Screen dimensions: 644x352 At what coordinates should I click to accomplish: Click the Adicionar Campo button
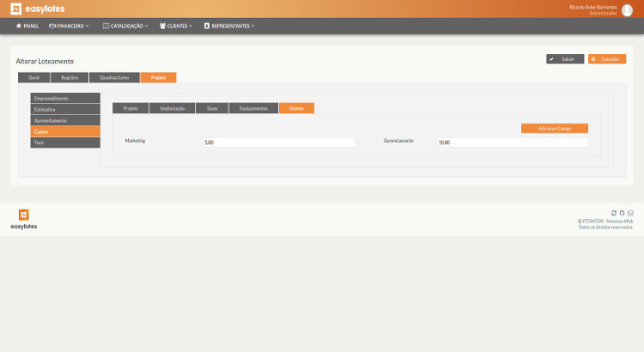tap(555, 129)
